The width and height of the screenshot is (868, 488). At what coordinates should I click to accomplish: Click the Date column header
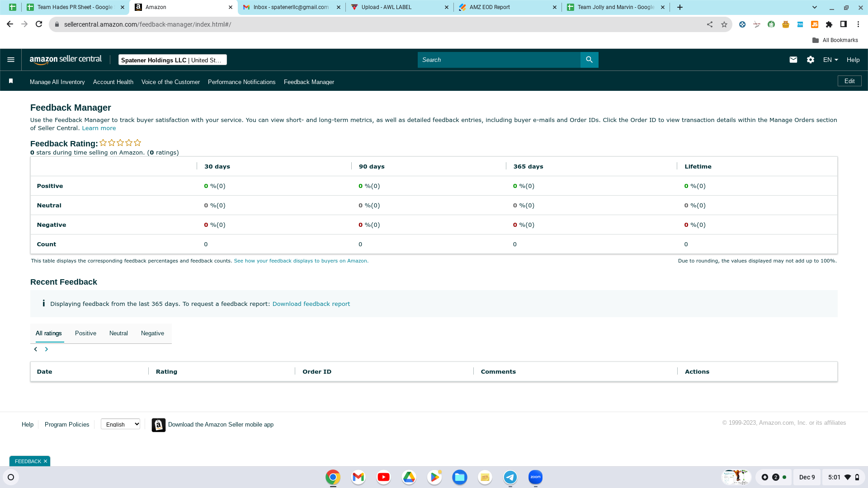coord(44,371)
